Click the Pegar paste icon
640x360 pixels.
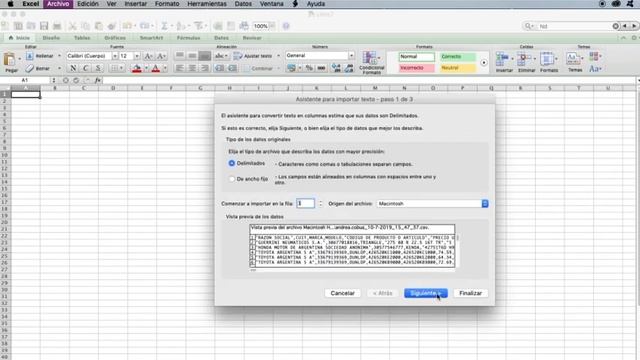pyautogui.click(x=9, y=60)
